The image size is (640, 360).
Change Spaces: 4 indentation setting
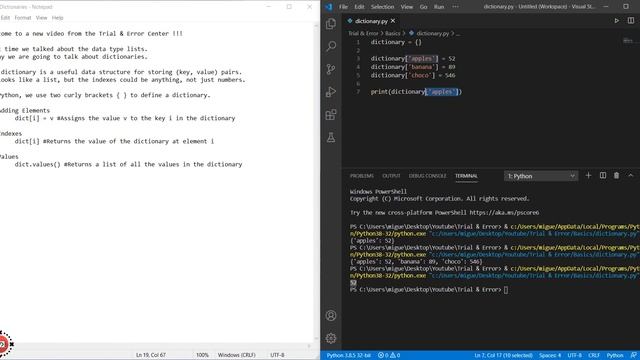point(550,355)
